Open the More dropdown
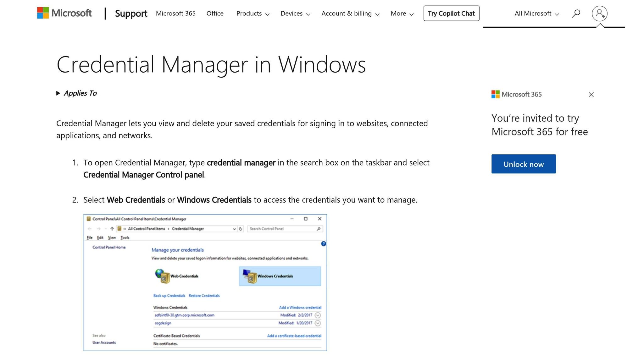Image resolution: width=644 pixels, height=362 pixels. (402, 14)
